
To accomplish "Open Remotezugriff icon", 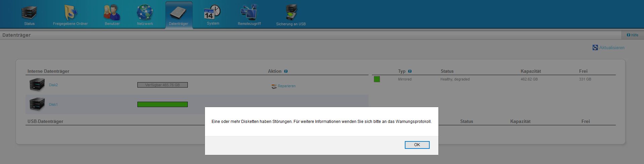I will 249,13.
